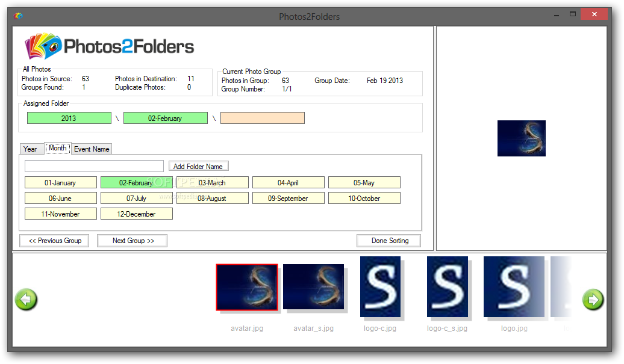
Task: Click the Photos in Source label
Action: pos(47,79)
